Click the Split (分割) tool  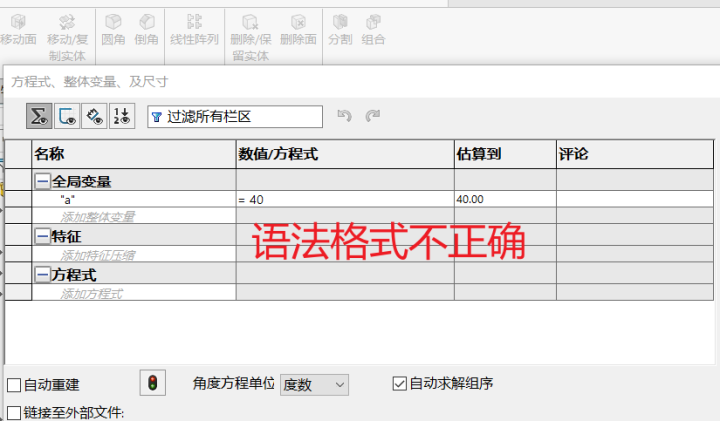(x=340, y=30)
